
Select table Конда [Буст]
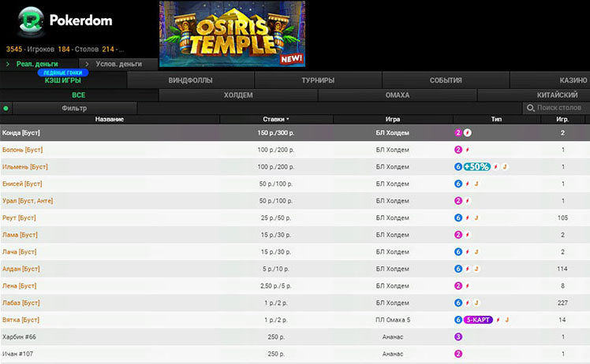click(295, 132)
